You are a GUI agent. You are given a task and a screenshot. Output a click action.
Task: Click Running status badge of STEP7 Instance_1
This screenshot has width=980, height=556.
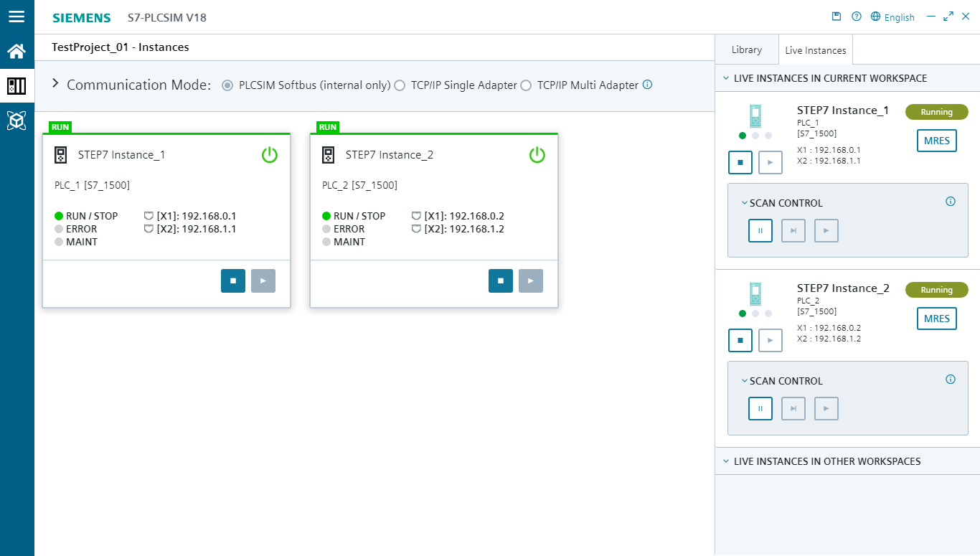pos(936,112)
